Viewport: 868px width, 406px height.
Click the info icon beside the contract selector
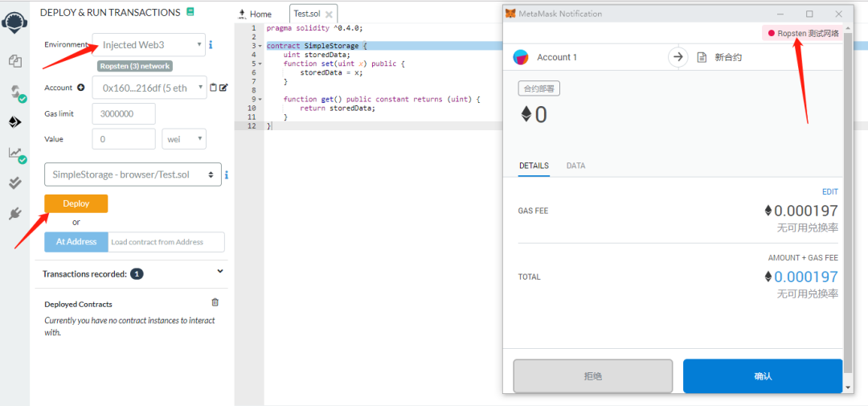click(227, 175)
